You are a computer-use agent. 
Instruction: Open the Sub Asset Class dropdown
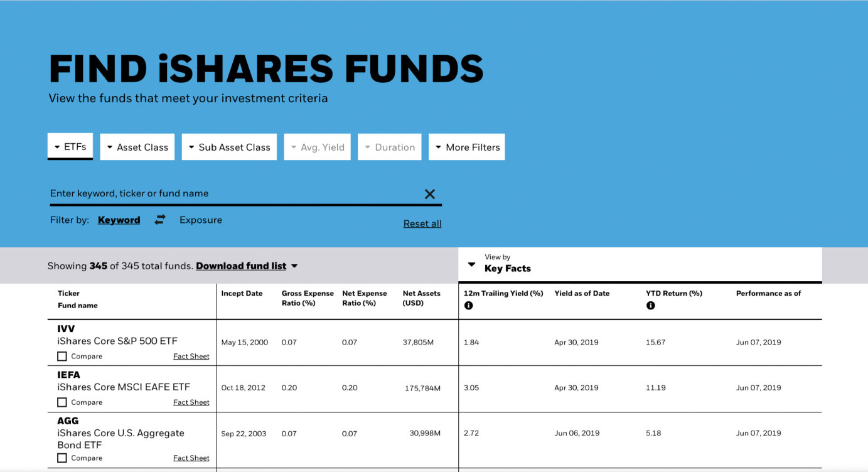pyautogui.click(x=229, y=147)
